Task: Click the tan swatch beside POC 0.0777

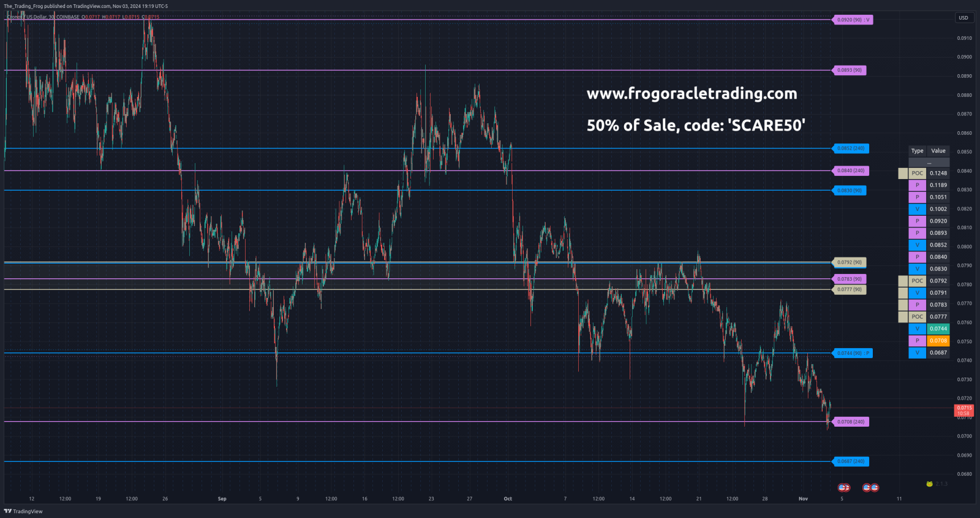Action: click(x=903, y=317)
